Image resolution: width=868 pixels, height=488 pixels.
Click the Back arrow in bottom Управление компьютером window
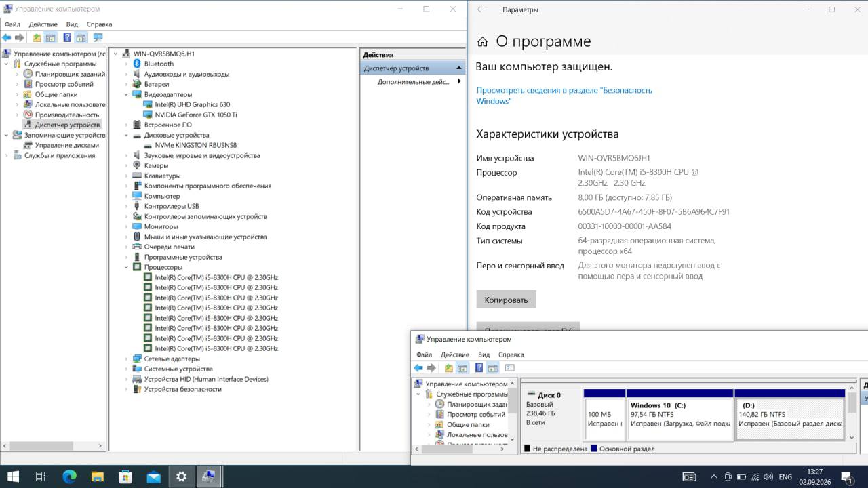pyautogui.click(x=418, y=368)
